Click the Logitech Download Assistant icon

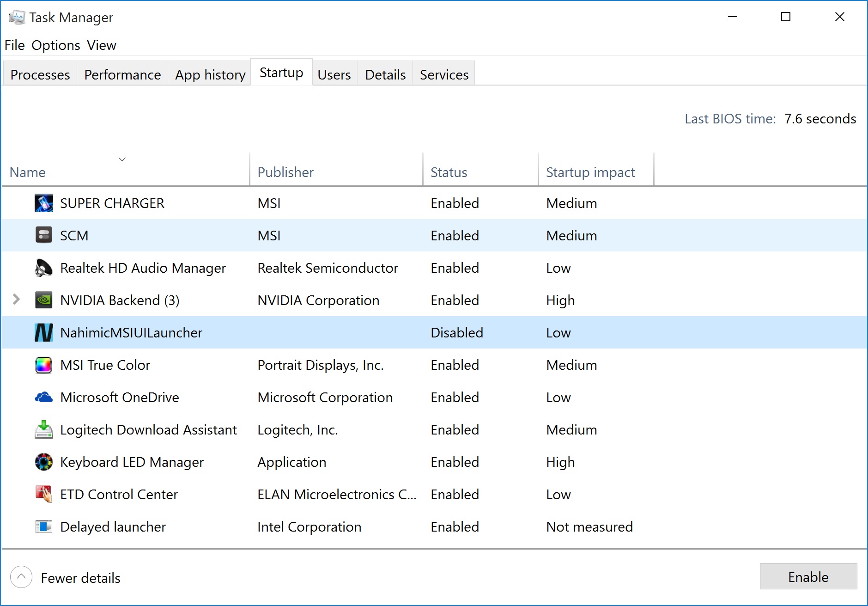(44, 430)
